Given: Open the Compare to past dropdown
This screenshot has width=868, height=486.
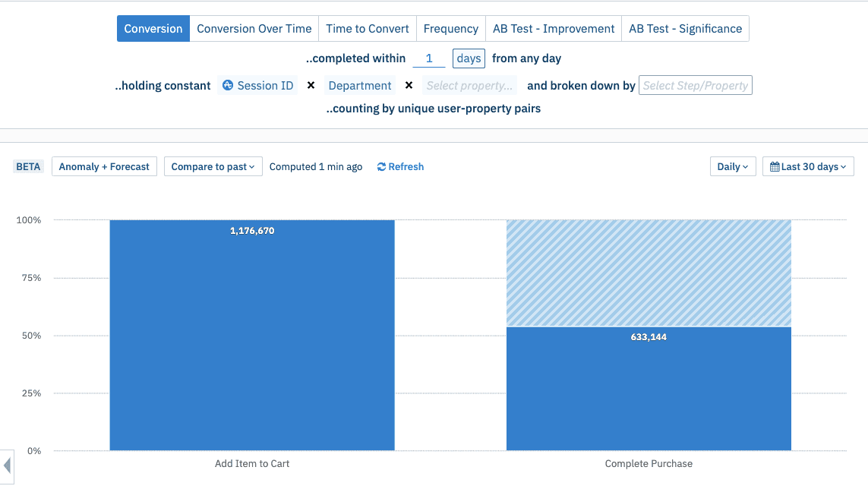Looking at the screenshot, I should point(213,166).
